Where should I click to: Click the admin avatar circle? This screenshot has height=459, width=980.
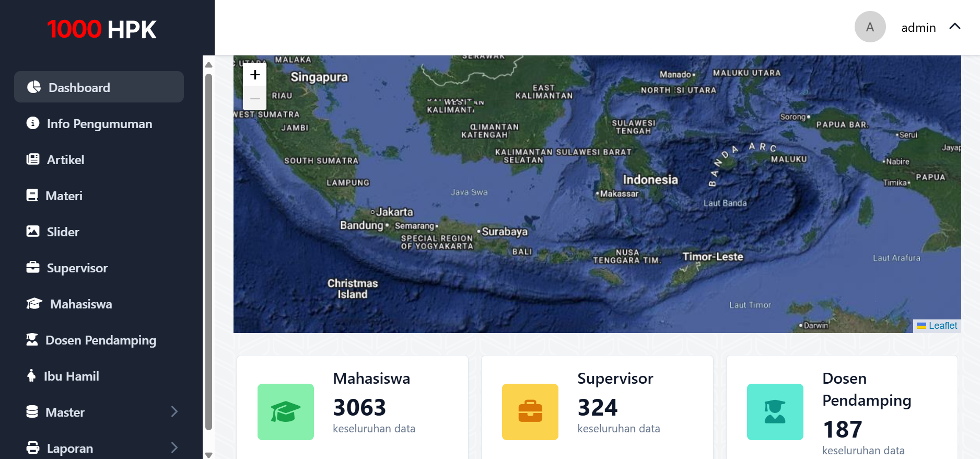click(870, 27)
